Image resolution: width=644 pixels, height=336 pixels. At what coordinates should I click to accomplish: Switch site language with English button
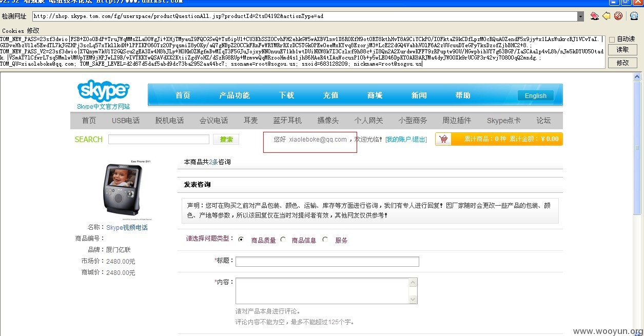535,95
